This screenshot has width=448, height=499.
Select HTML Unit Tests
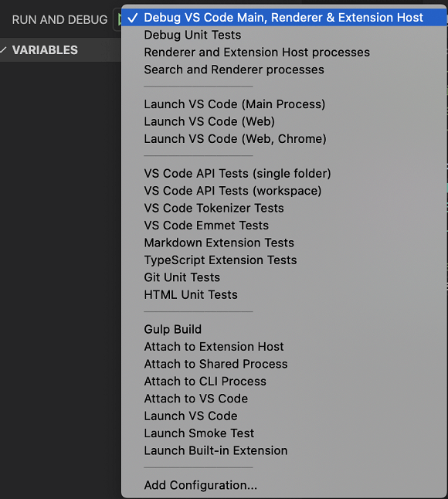284,295
